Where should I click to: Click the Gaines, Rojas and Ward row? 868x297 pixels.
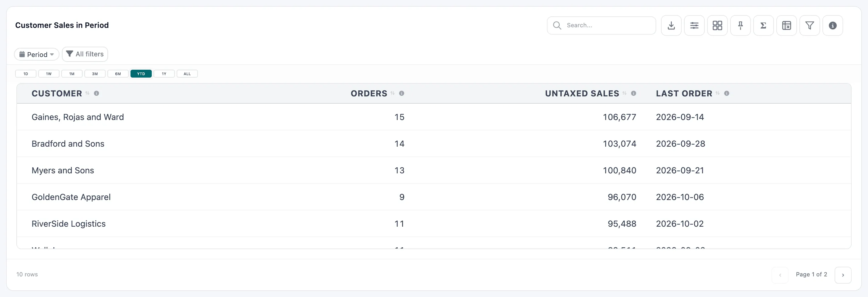(434, 117)
